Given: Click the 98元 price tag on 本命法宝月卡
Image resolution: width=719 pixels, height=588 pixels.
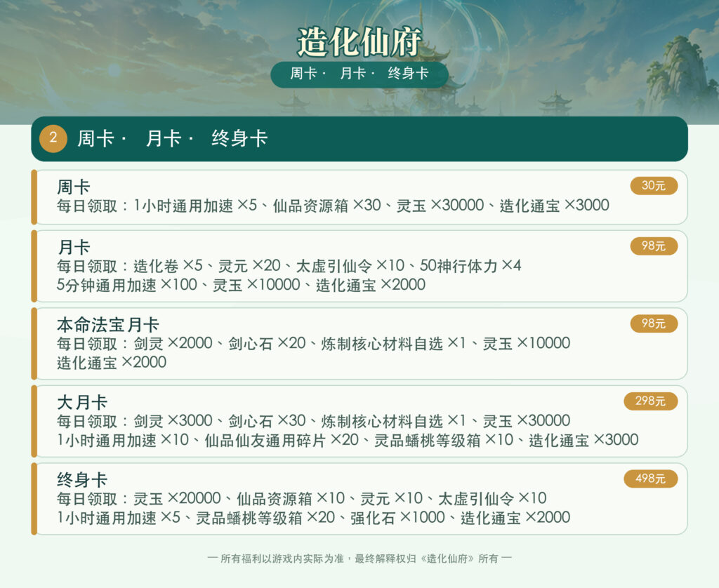Looking at the screenshot, I should click(654, 323).
